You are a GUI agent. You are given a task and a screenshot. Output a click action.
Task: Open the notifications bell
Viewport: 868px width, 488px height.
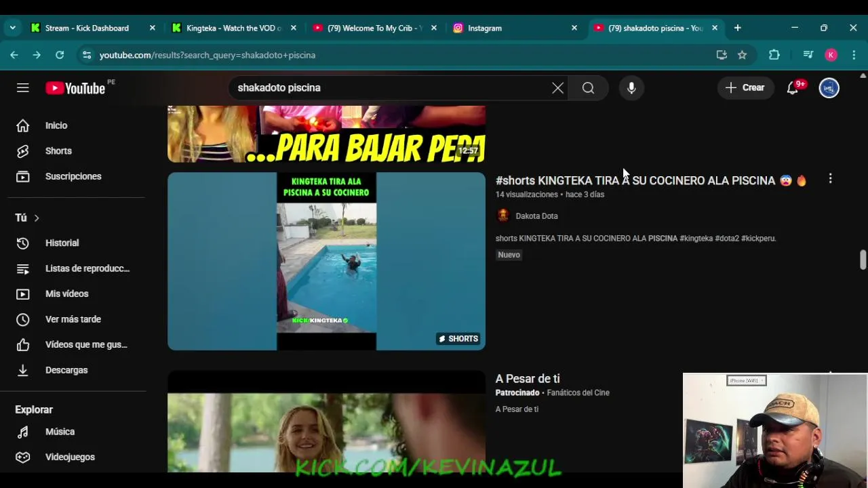tap(793, 87)
